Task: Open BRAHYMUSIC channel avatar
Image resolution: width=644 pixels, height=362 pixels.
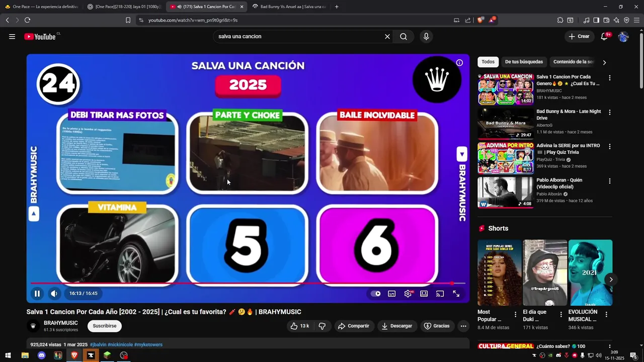Action: click(33, 326)
